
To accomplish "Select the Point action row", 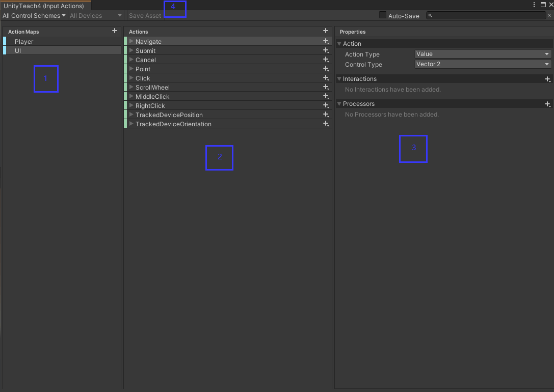I will pos(227,69).
